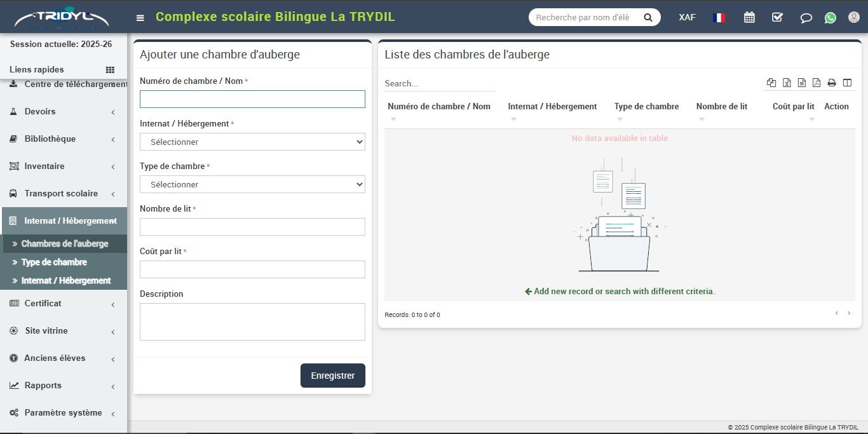Click the task checklist icon in header

point(777,18)
